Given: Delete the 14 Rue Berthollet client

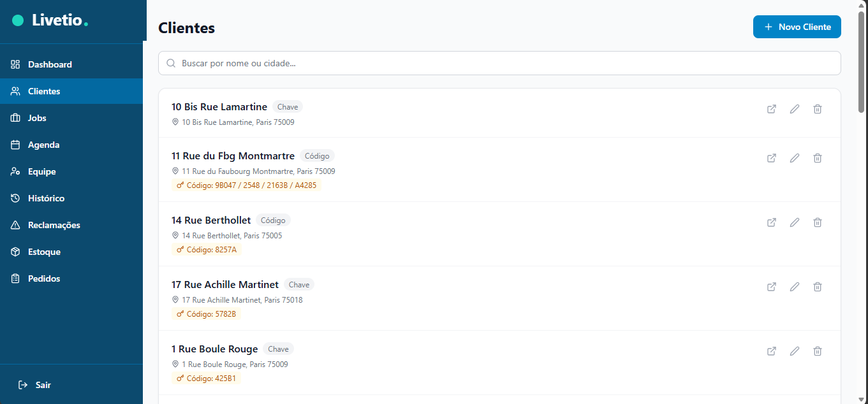Looking at the screenshot, I should [818, 222].
